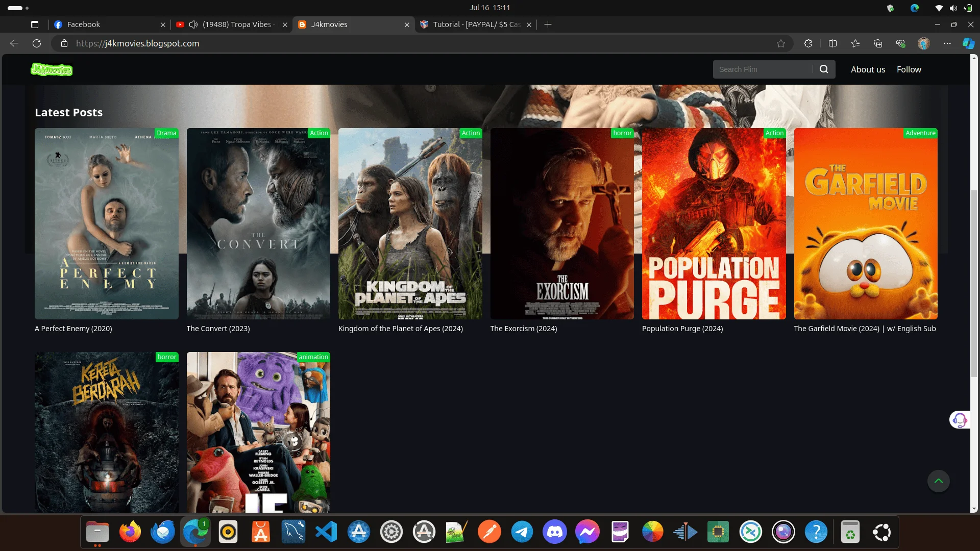
Task: Open Population Purge (2024) title link
Action: [682, 329]
